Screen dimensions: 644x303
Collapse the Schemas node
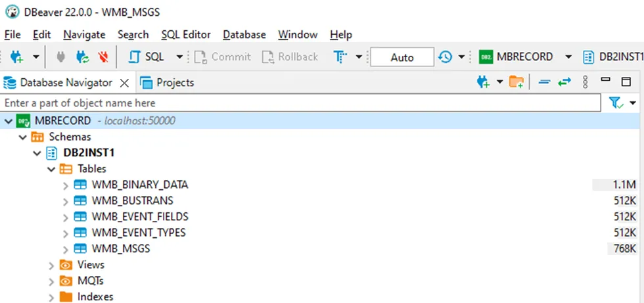[23, 137]
